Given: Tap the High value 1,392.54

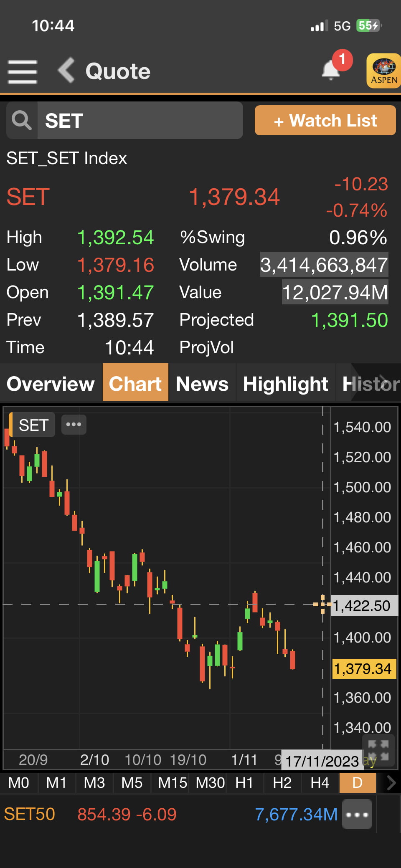Looking at the screenshot, I should pyautogui.click(x=116, y=238).
